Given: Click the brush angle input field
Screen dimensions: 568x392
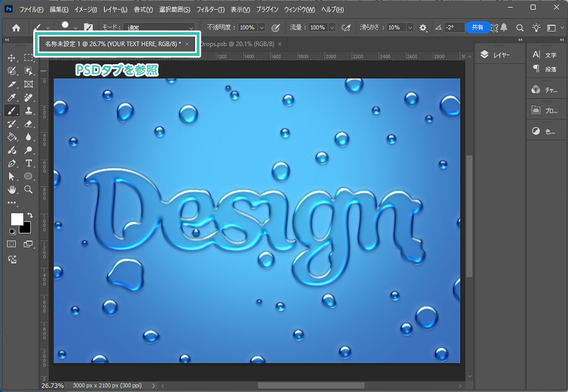Looking at the screenshot, I should pyautogui.click(x=453, y=28).
